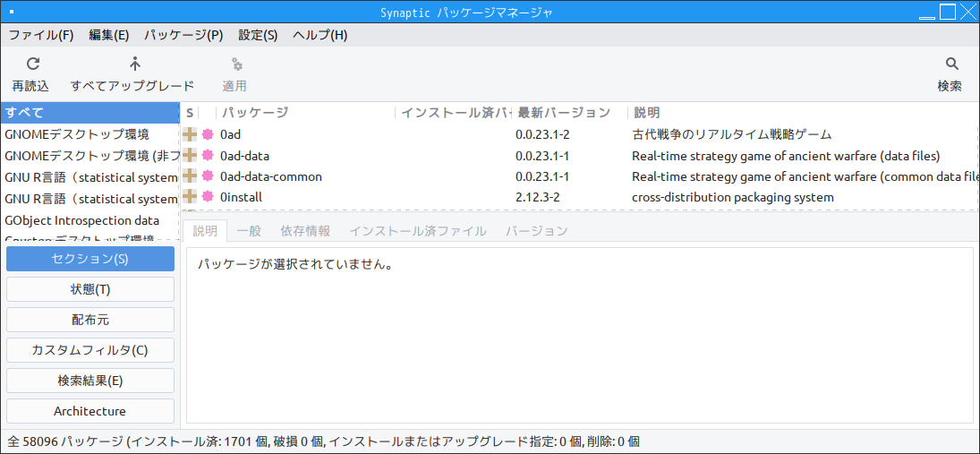
Task: Select the GNOMEデスクトップ環境 section
Action: (90, 134)
